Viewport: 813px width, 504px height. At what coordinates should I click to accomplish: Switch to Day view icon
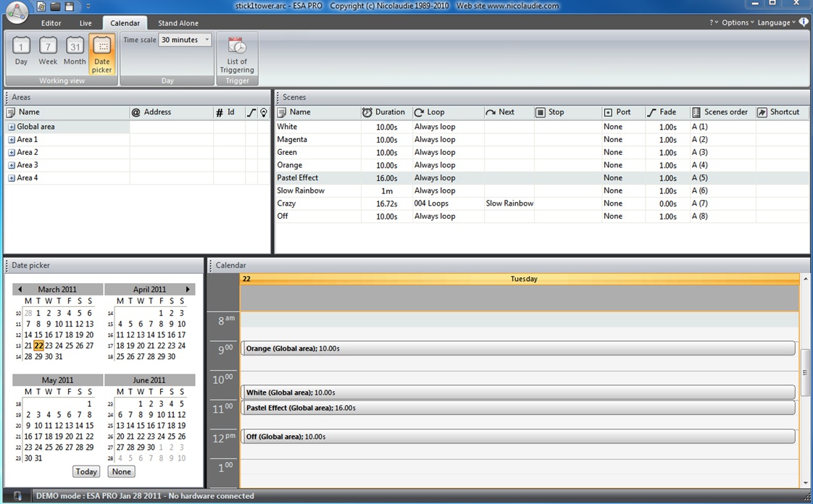tap(21, 51)
